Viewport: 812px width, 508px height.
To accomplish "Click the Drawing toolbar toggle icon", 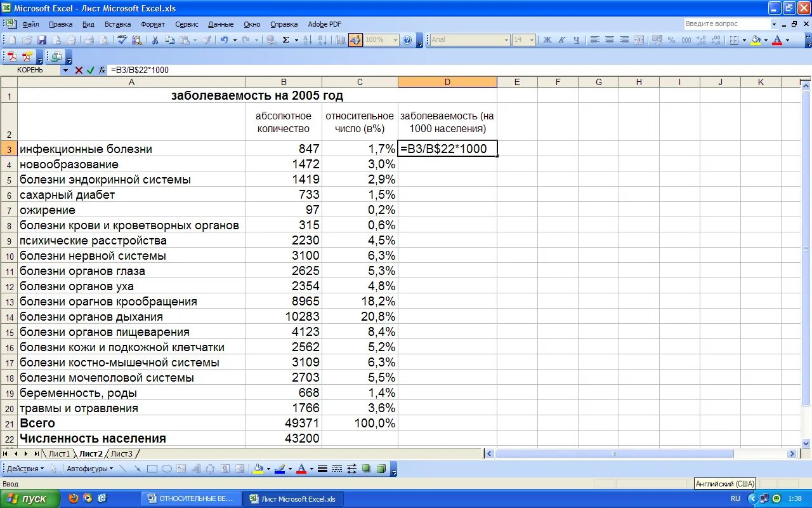I will (x=355, y=40).
